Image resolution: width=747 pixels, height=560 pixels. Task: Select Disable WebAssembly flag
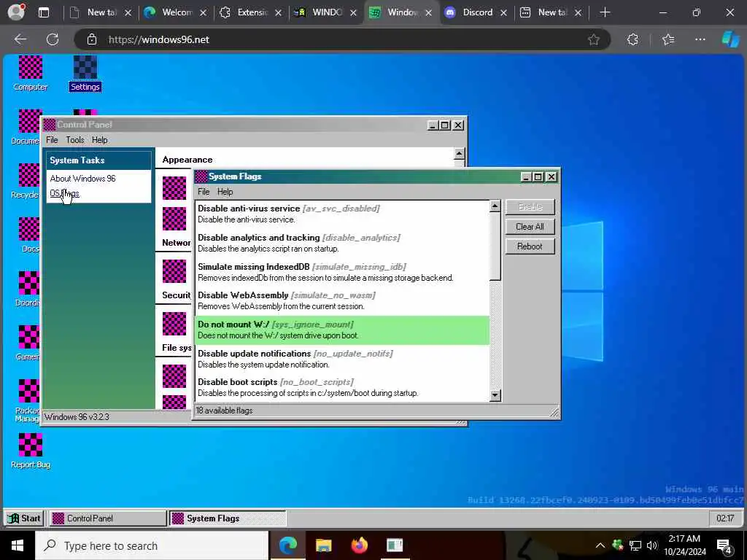342,301
